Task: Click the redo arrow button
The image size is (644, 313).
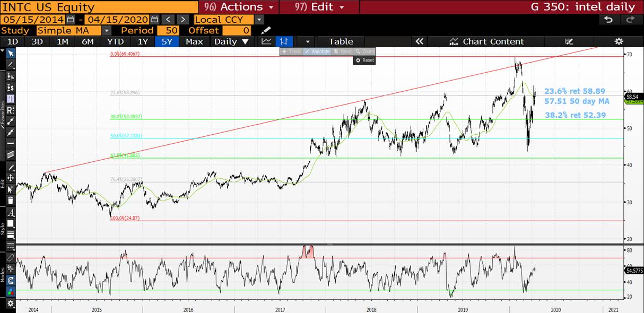Action: pos(630,19)
